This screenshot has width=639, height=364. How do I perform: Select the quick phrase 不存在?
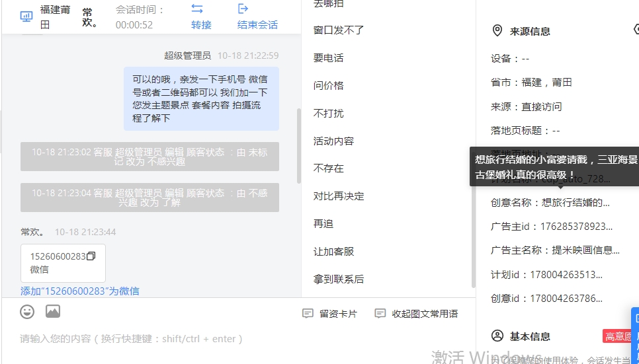(329, 168)
